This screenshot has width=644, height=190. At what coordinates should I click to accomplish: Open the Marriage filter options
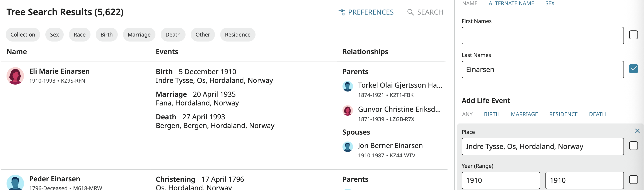click(x=139, y=34)
